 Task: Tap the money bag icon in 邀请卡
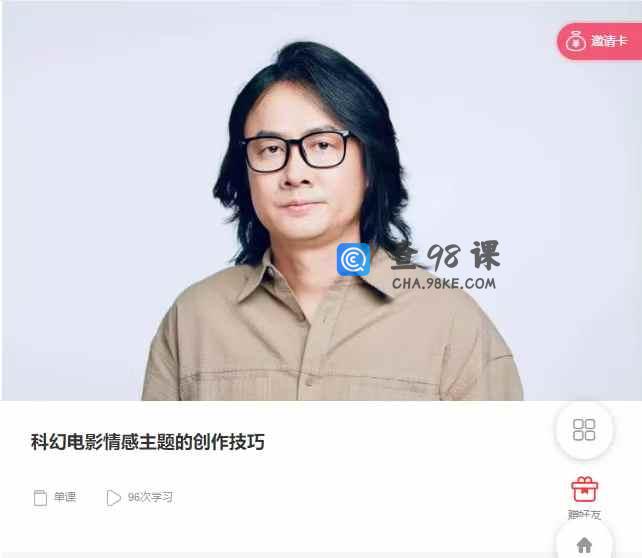[x=576, y=41]
